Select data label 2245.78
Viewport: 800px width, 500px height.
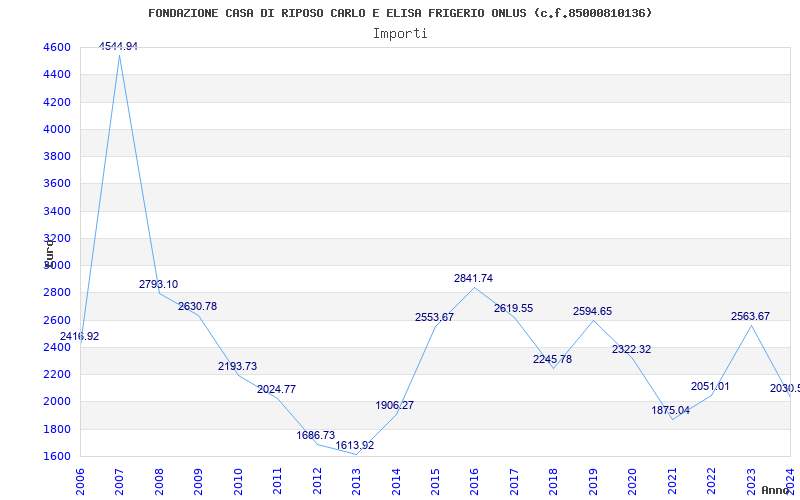coord(553,360)
